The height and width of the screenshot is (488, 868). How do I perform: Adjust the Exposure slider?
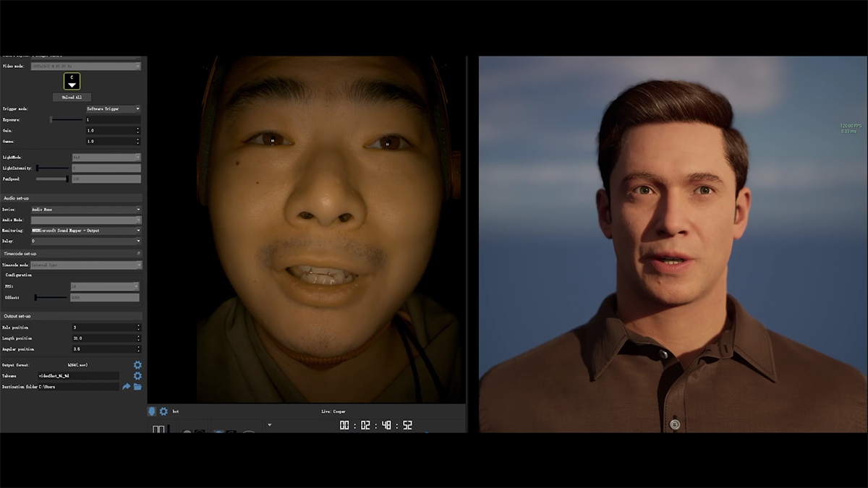coord(65,119)
